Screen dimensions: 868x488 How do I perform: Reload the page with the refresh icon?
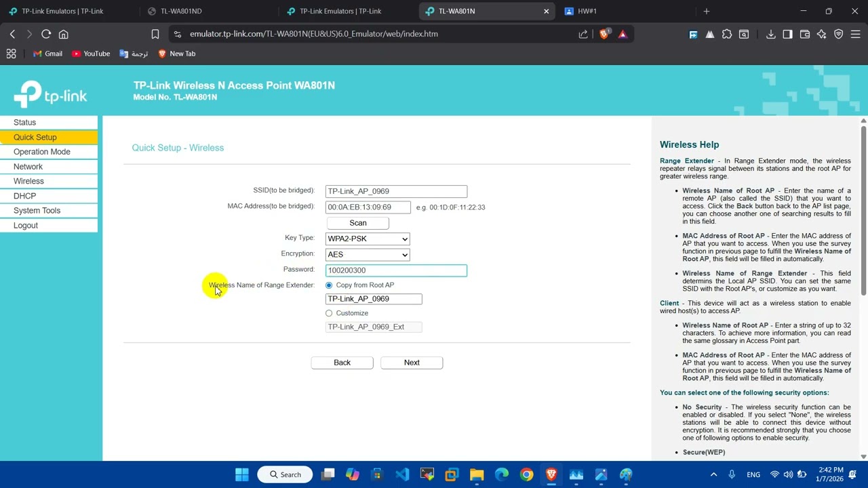[46, 34]
